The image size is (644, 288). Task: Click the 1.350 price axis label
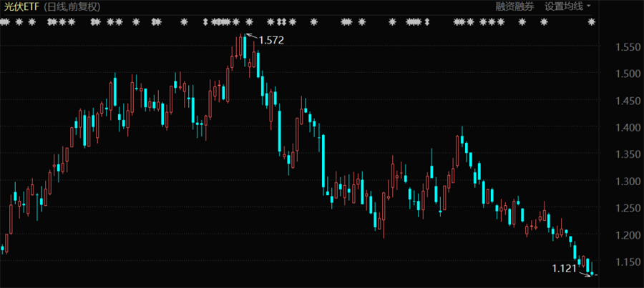[x=628, y=154]
